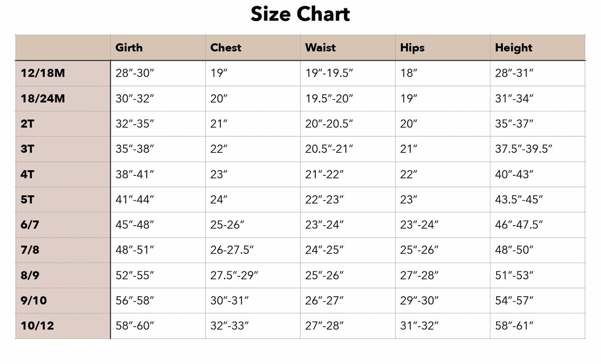Click the 9/10 girth cell 56″-58″
The width and height of the screenshot is (601, 364).
point(135,301)
